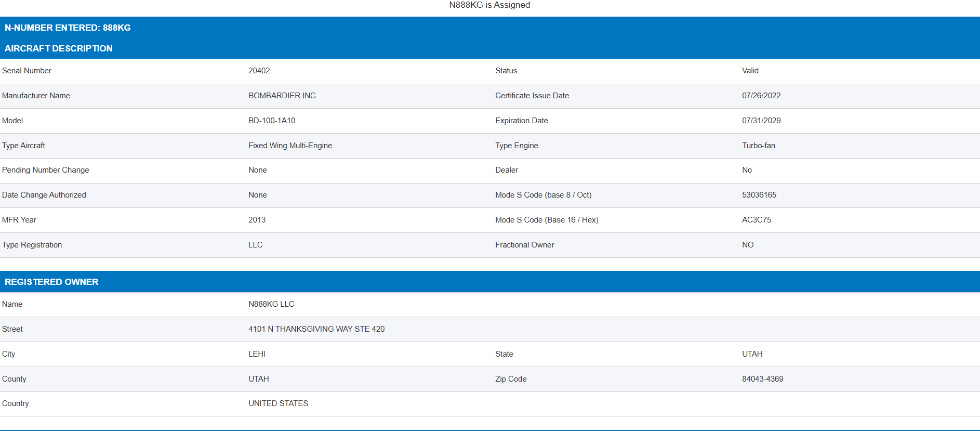Click the 'County' label
The height and width of the screenshot is (431, 980).
14,379
